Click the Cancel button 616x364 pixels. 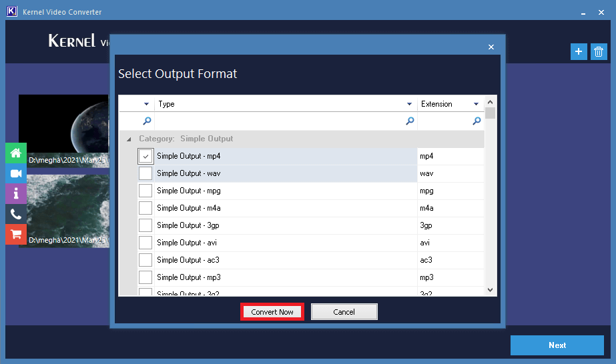pyautogui.click(x=344, y=312)
